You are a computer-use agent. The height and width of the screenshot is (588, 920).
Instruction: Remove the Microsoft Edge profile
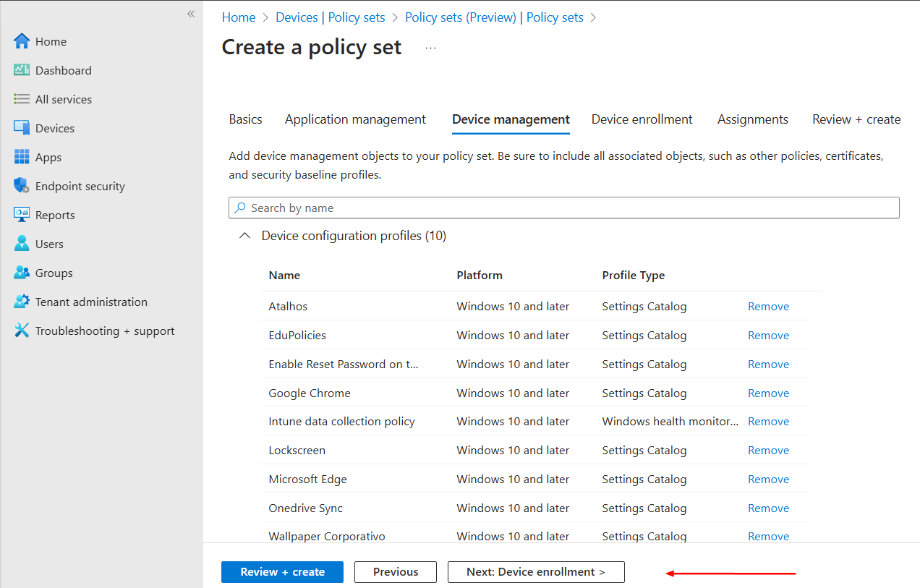(768, 480)
